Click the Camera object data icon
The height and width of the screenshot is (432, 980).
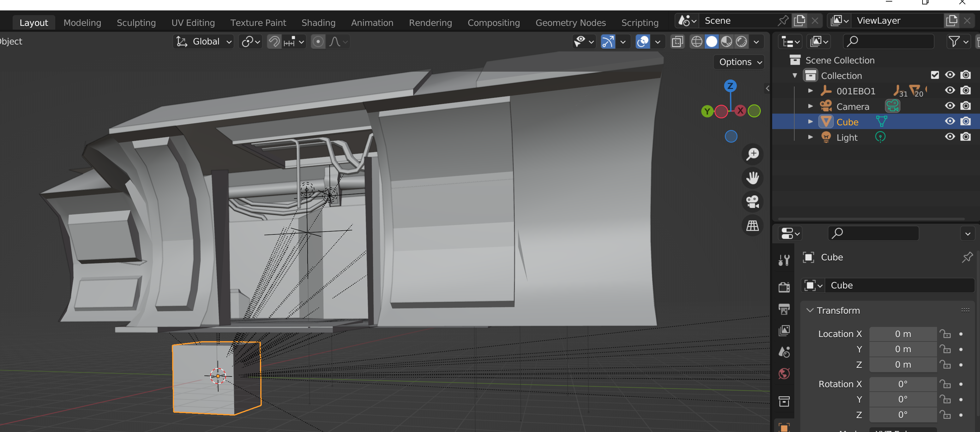coord(893,106)
